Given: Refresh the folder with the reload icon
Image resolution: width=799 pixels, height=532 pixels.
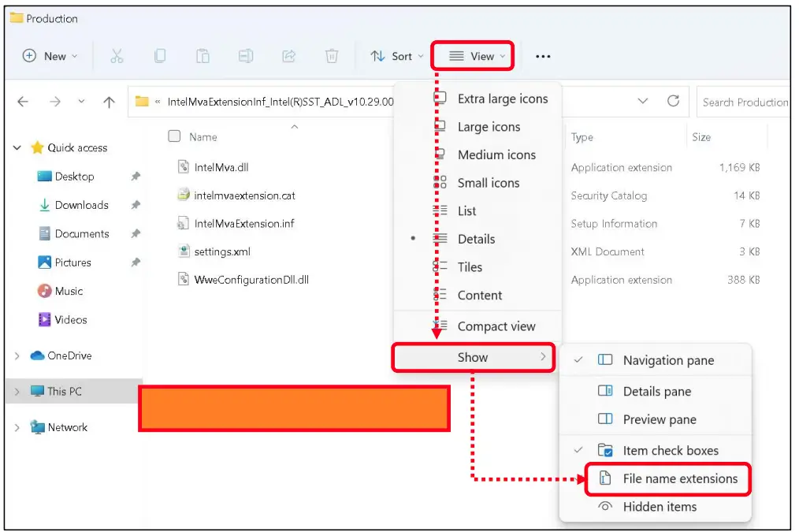Looking at the screenshot, I should click(x=673, y=101).
